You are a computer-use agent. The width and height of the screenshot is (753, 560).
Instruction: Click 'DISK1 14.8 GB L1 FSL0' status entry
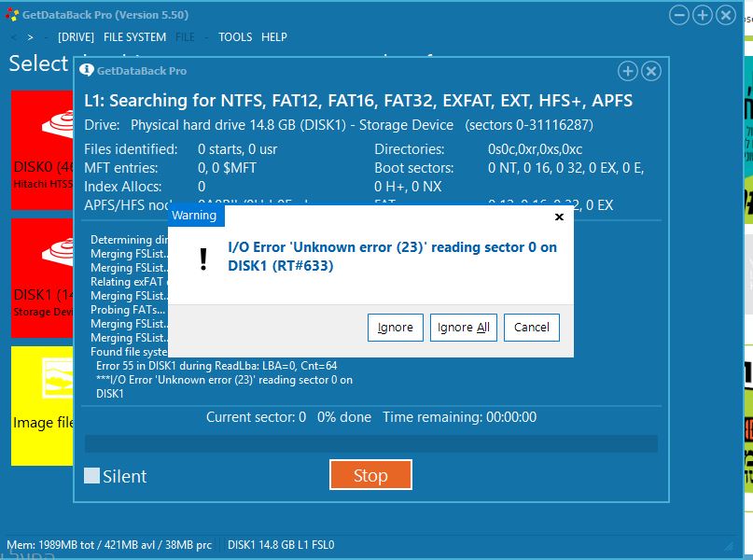tap(281, 545)
